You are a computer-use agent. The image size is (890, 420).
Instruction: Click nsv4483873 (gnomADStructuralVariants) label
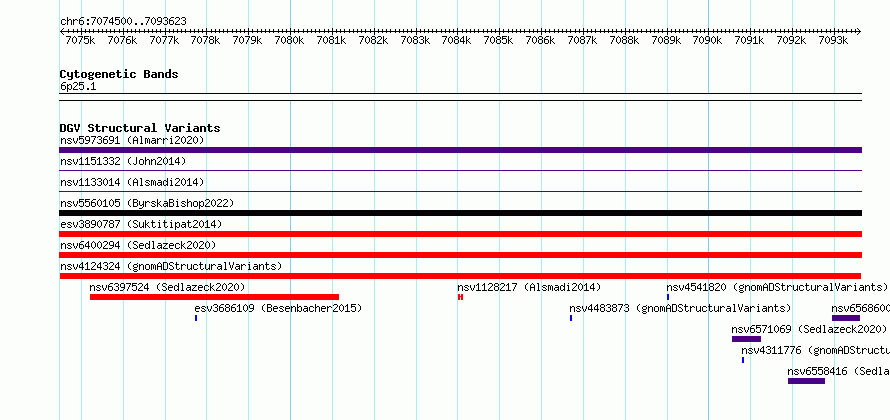[680, 308]
